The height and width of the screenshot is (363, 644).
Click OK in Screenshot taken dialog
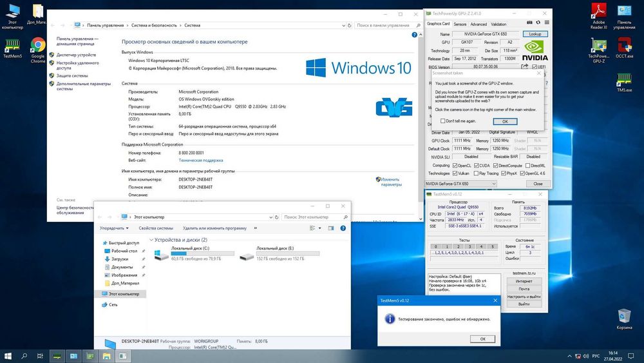(x=505, y=121)
